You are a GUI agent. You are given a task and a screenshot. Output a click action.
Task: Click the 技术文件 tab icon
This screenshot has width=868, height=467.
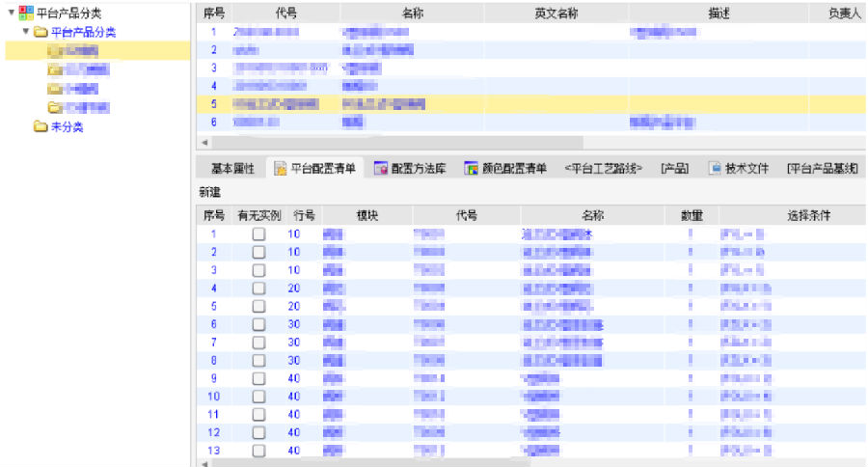click(715, 168)
